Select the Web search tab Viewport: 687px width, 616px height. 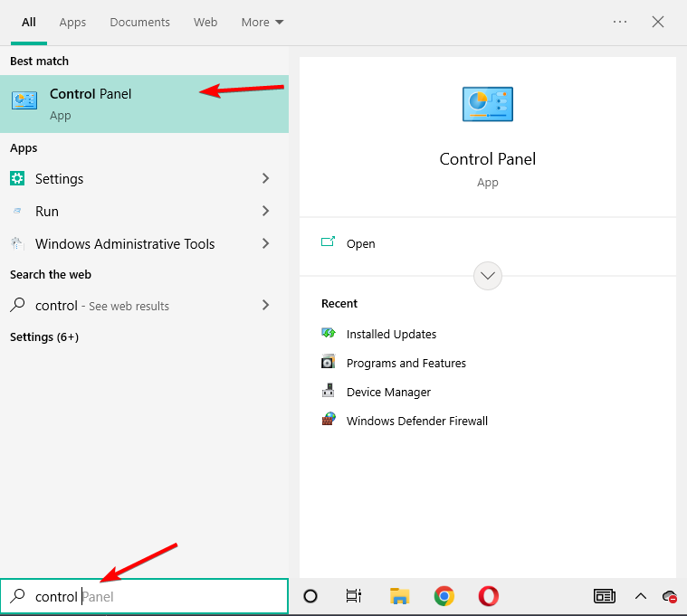[x=205, y=22]
